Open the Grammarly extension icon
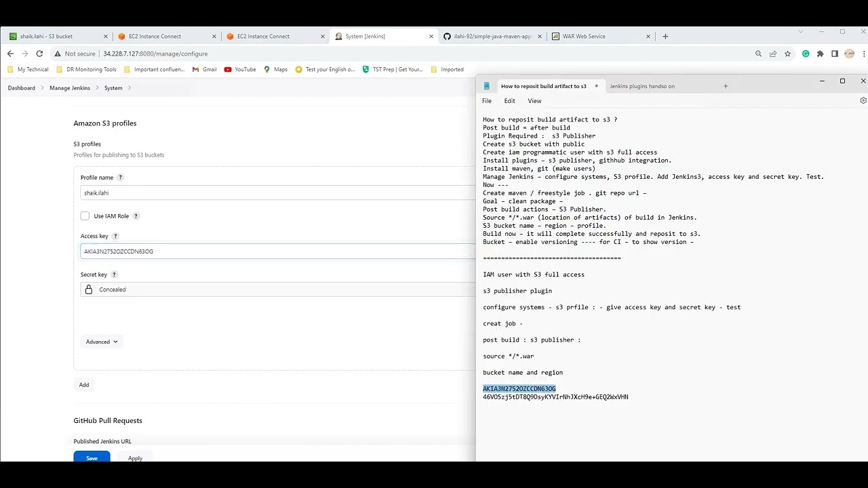This screenshot has width=868, height=488. pos(806,54)
